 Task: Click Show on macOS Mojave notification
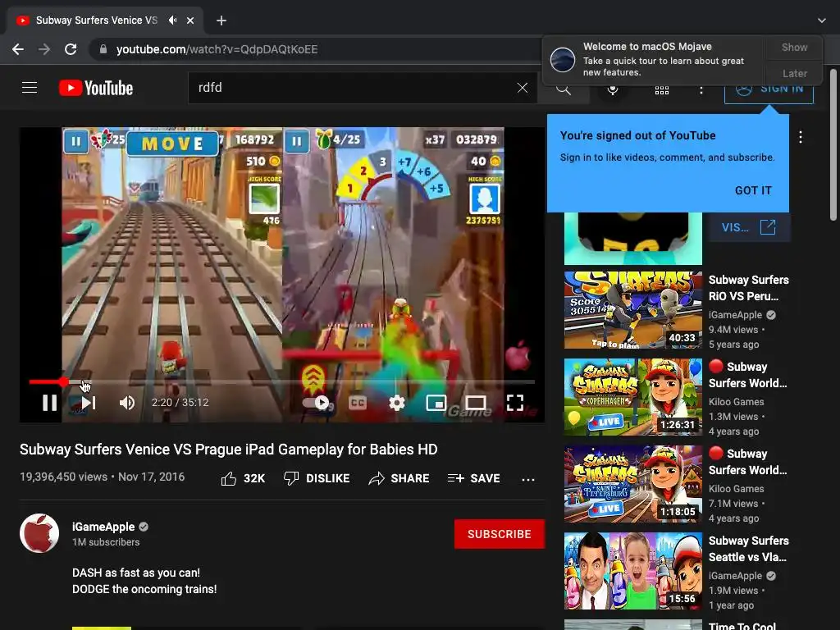click(794, 47)
